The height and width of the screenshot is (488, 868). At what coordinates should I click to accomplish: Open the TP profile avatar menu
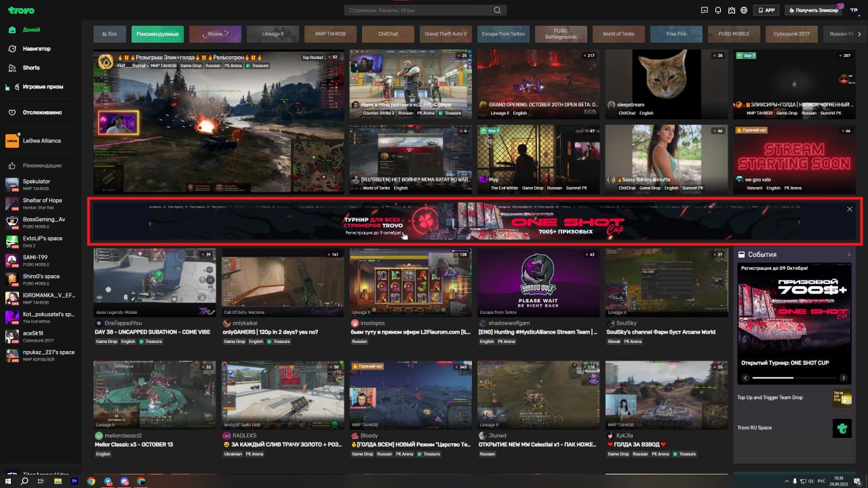854,10
